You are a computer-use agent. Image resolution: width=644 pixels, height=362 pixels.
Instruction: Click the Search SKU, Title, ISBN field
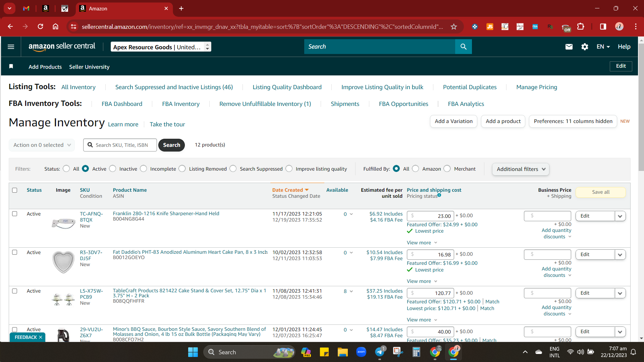[x=120, y=145]
